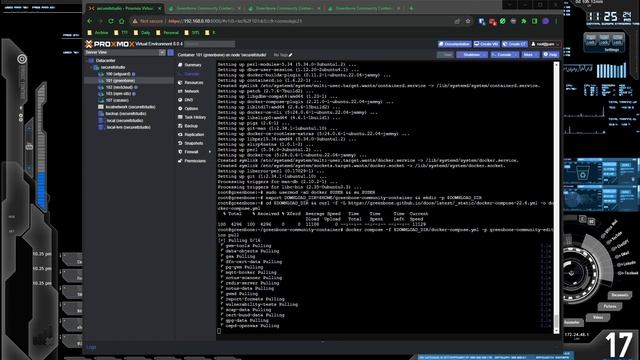
Task: Open the Console dropdown button
Action: point(504,55)
